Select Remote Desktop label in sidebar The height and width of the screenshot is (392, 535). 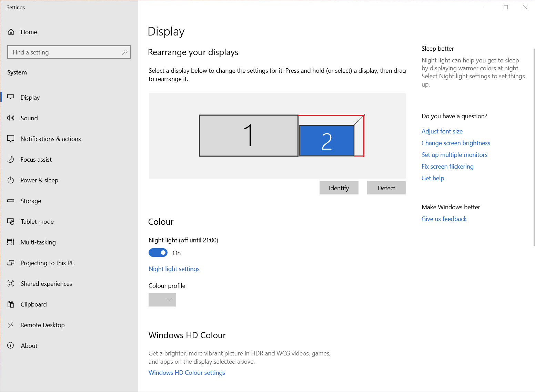click(x=42, y=325)
